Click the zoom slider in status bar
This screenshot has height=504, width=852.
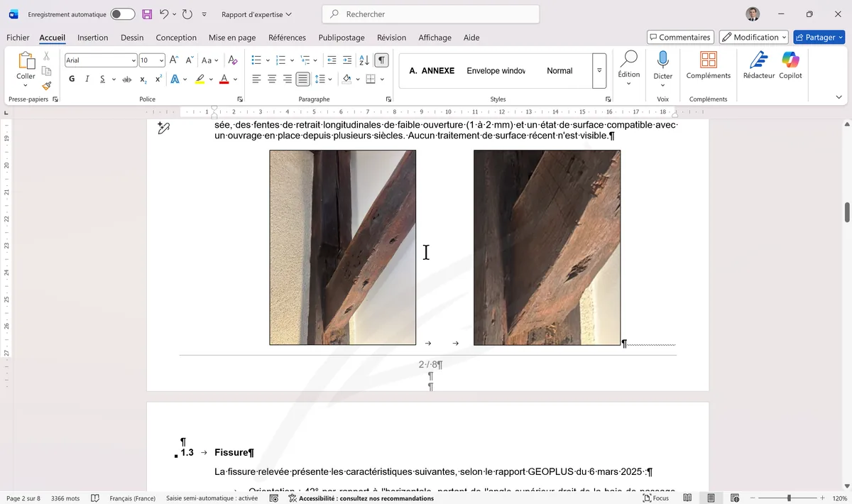788,498
